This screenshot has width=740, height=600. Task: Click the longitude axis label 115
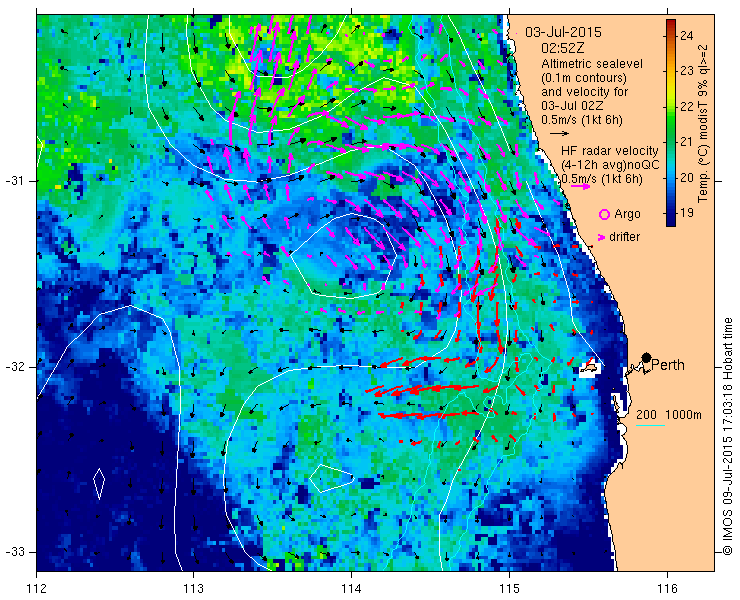[x=509, y=589]
